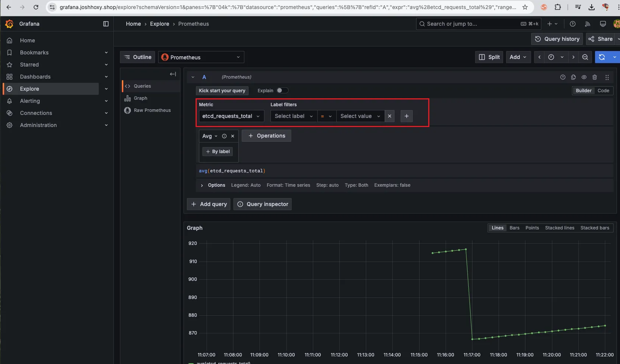Click the Search or jump to field
The image size is (620, 364).
[479, 24]
